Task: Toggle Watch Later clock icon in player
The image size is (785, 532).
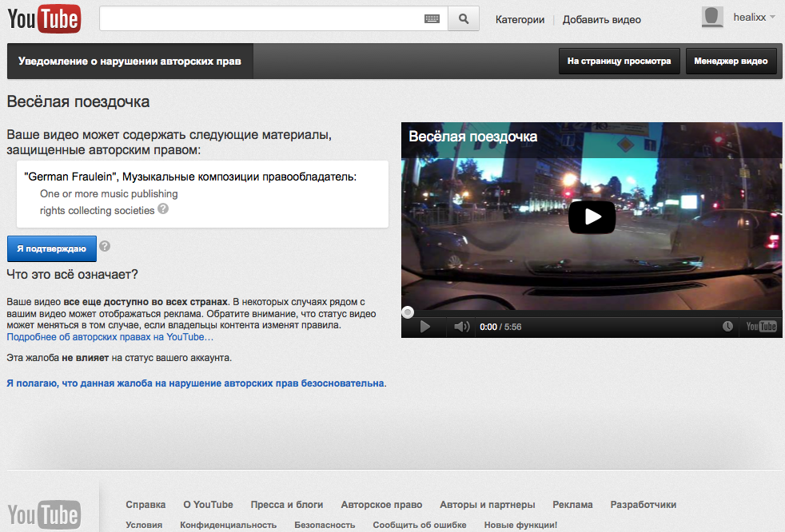Action: click(x=727, y=327)
